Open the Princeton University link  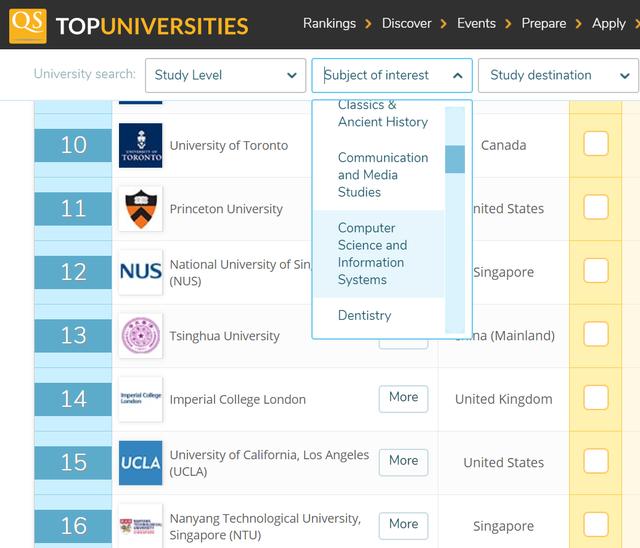tap(226, 209)
